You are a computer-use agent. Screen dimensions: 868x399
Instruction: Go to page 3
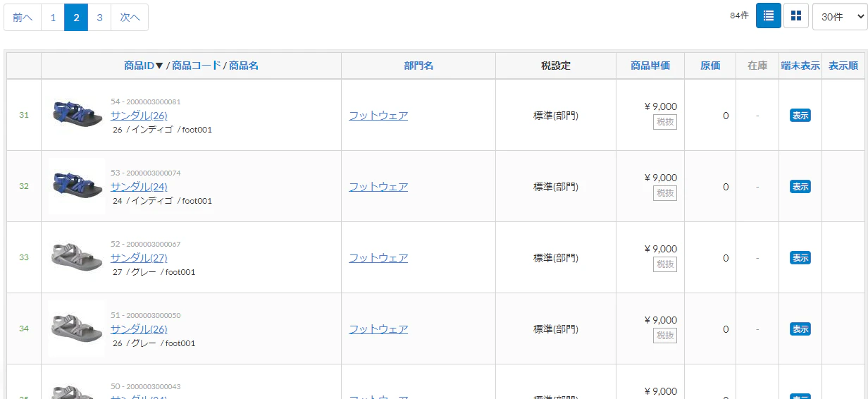click(x=99, y=18)
